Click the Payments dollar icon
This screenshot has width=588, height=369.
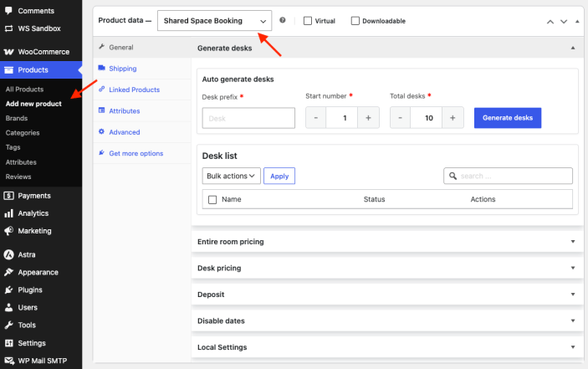pos(8,195)
